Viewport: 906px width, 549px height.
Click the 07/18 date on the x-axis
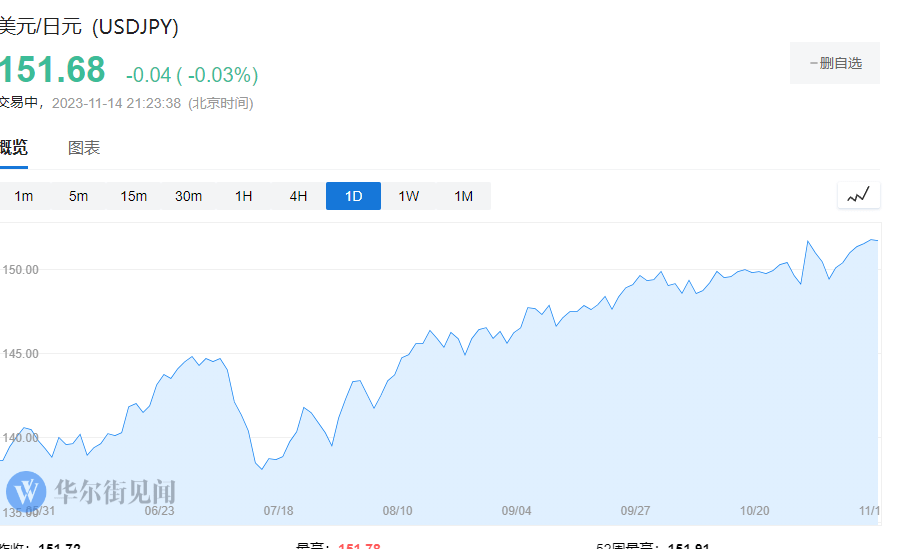278,510
